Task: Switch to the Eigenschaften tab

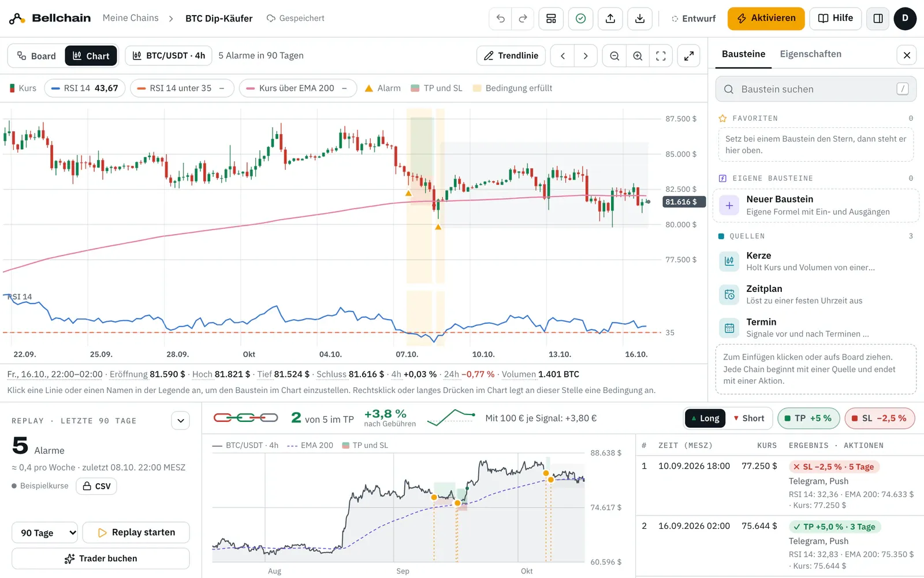Action: click(810, 54)
